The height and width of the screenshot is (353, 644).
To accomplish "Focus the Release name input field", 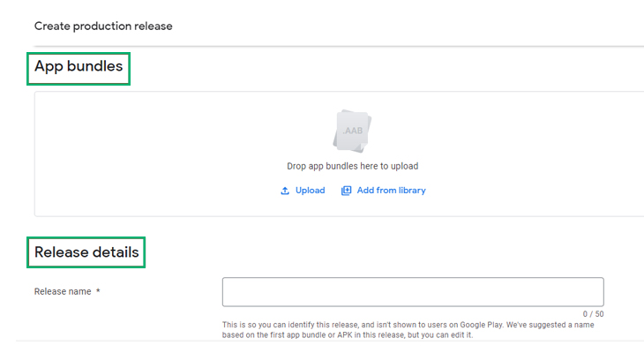I will click(413, 292).
